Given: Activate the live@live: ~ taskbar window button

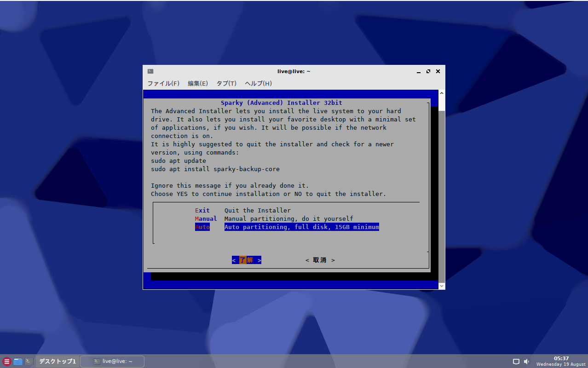Looking at the screenshot, I should [112, 362].
